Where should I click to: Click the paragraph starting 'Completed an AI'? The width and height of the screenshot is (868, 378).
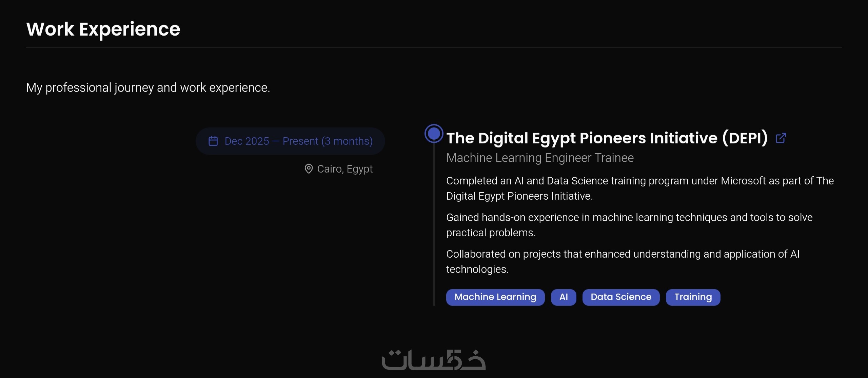[639, 188]
